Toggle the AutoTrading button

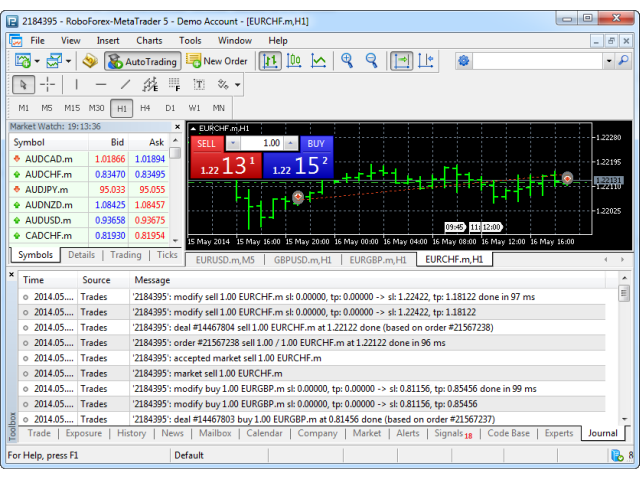(143, 61)
